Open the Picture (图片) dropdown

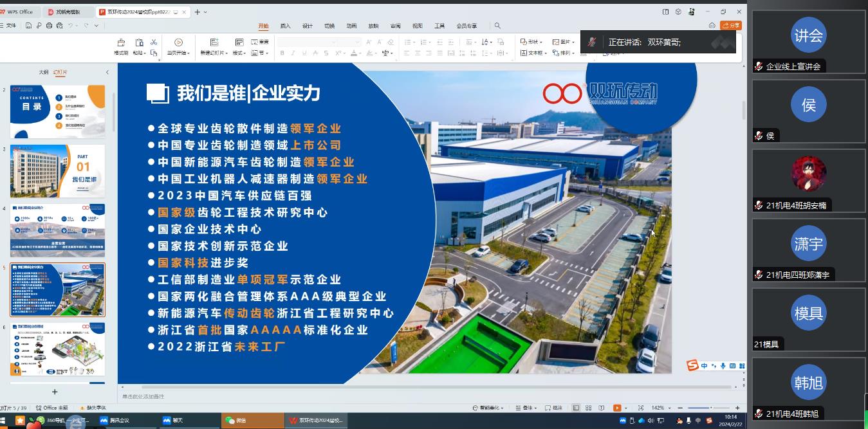click(x=563, y=42)
